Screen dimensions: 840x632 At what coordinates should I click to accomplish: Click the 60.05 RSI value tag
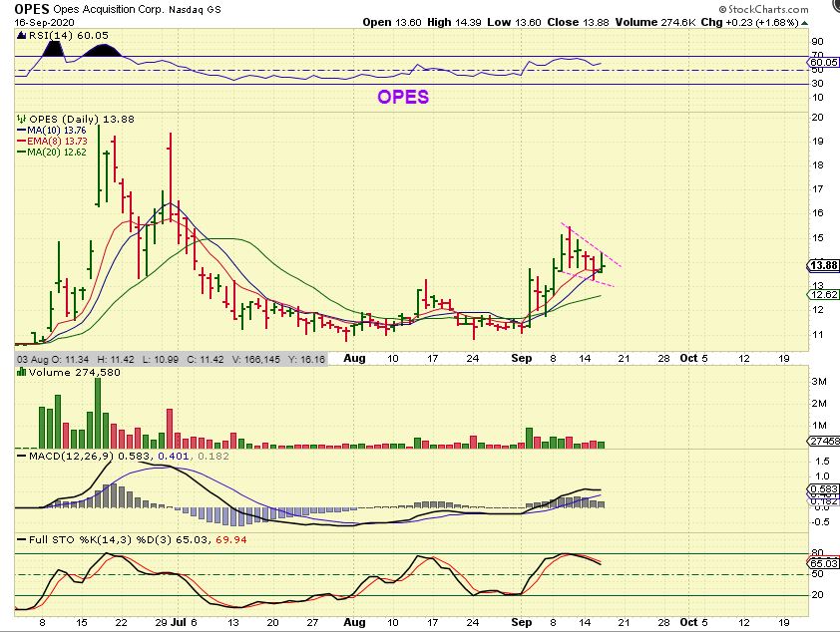[x=823, y=62]
